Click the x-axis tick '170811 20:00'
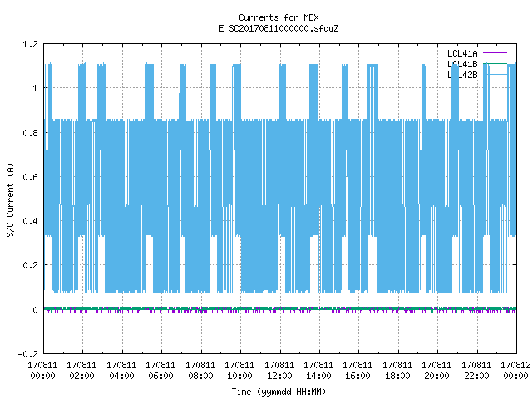 pos(436,371)
